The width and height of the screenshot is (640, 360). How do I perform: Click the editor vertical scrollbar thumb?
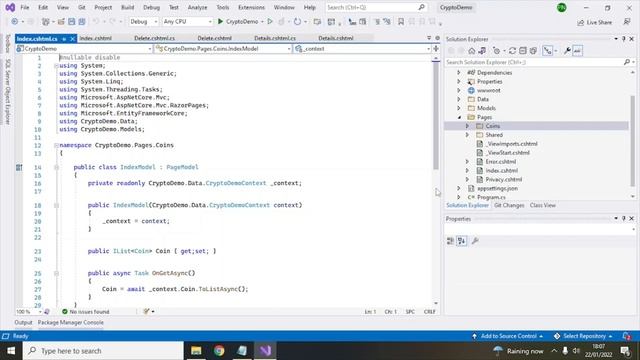coord(436,116)
